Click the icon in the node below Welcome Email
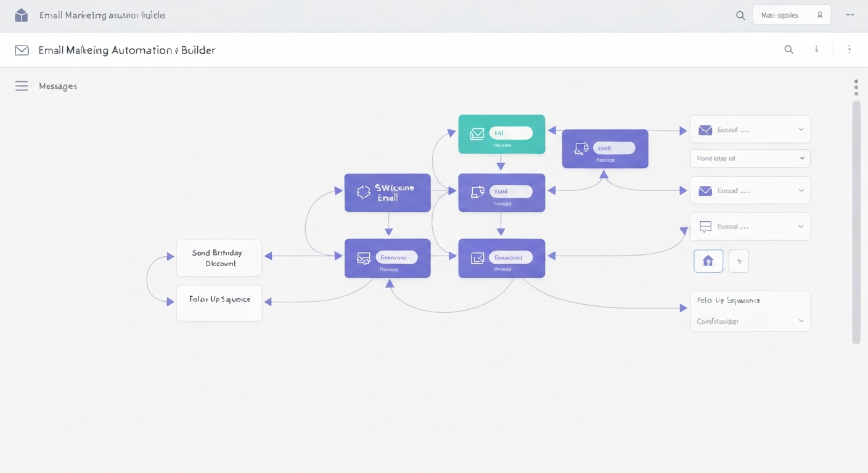Image resolution: width=868 pixels, height=473 pixels. coord(364,258)
